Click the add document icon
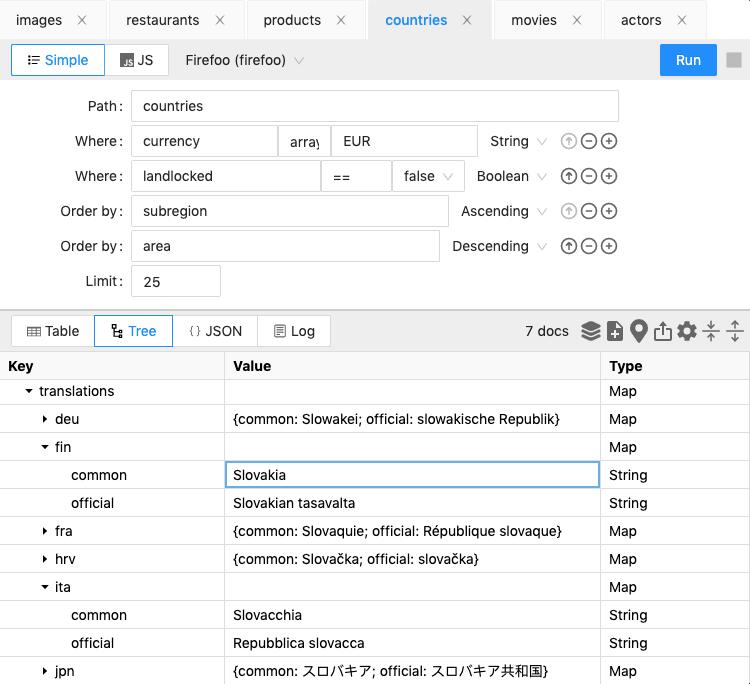 tap(615, 331)
